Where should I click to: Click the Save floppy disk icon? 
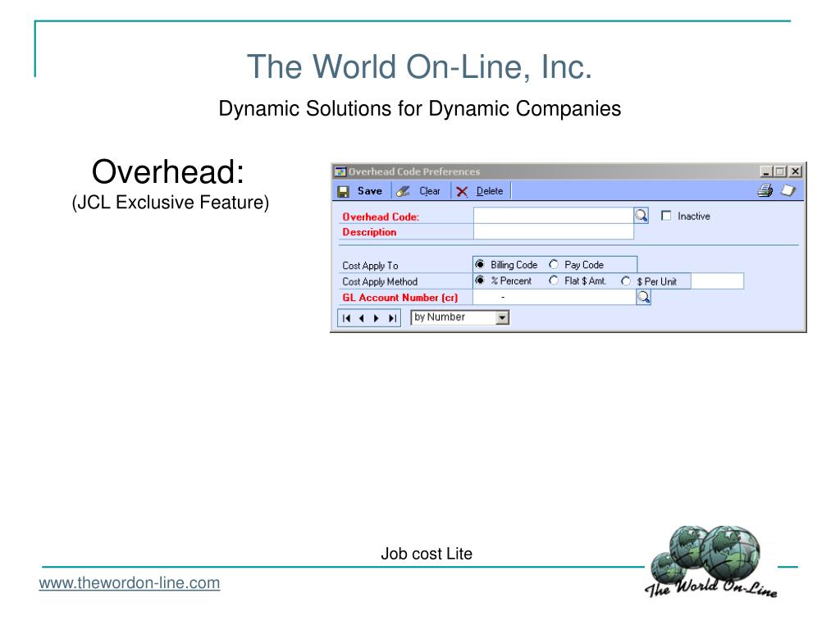(x=344, y=191)
